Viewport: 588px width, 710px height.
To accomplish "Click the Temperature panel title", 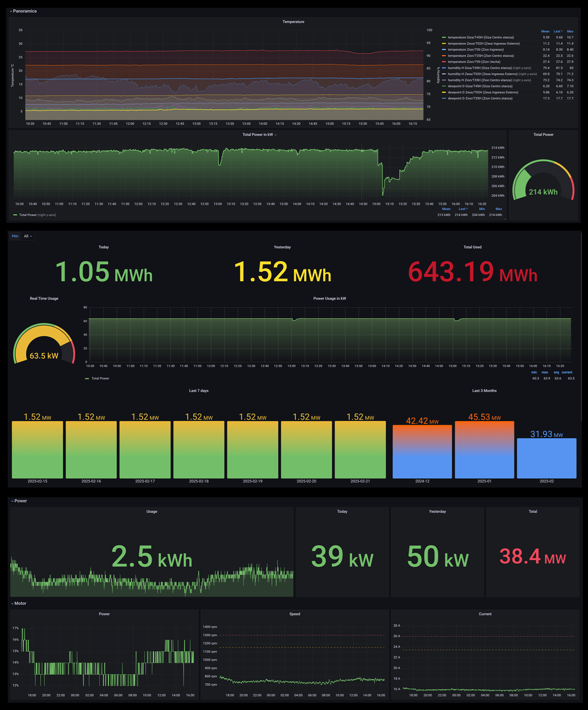I will (293, 22).
